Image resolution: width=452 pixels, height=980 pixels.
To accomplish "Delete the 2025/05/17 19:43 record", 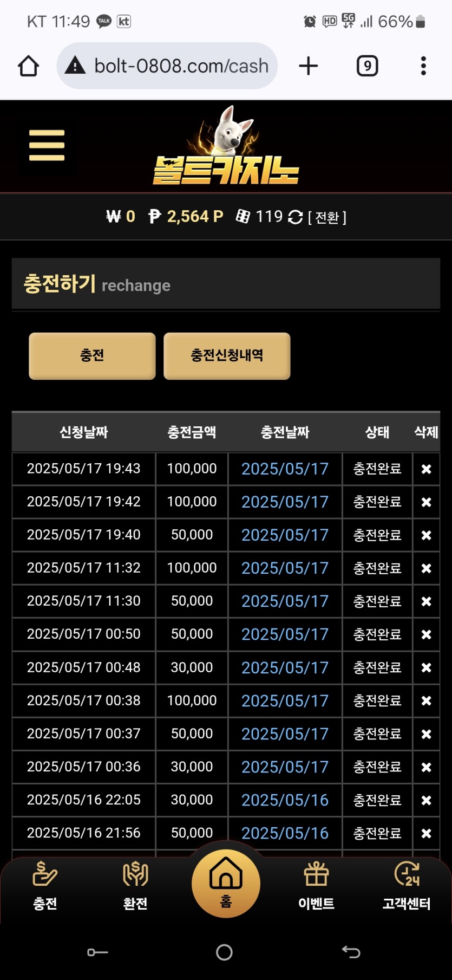I will point(427,469).
